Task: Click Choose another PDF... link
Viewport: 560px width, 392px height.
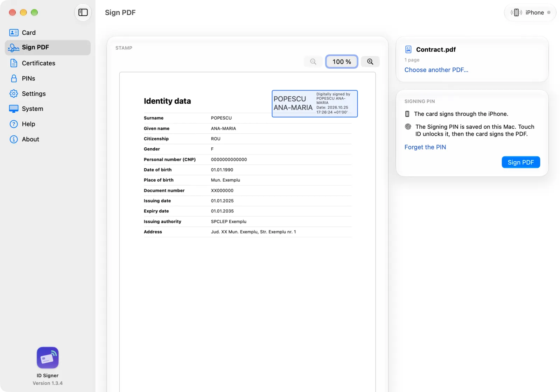Action: click(436, 70)
